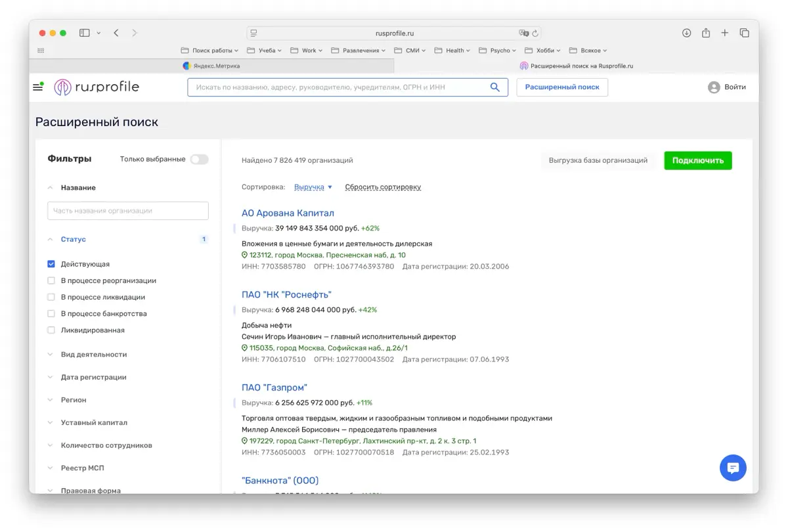The height and width of the screenshot is (532, 788).
Task: Open the Work bookmarks folder
Action: point(307,51)
